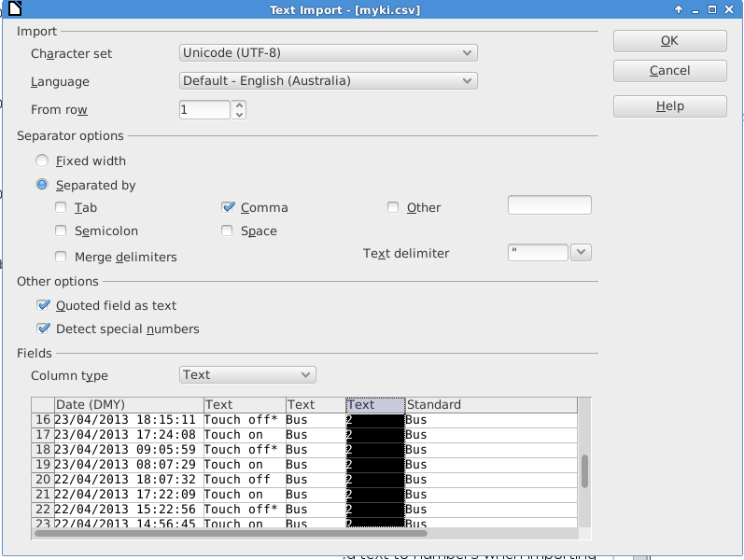Select the Separated by radio option
This screenshot has height=560, width=744.
coord(43,185)
